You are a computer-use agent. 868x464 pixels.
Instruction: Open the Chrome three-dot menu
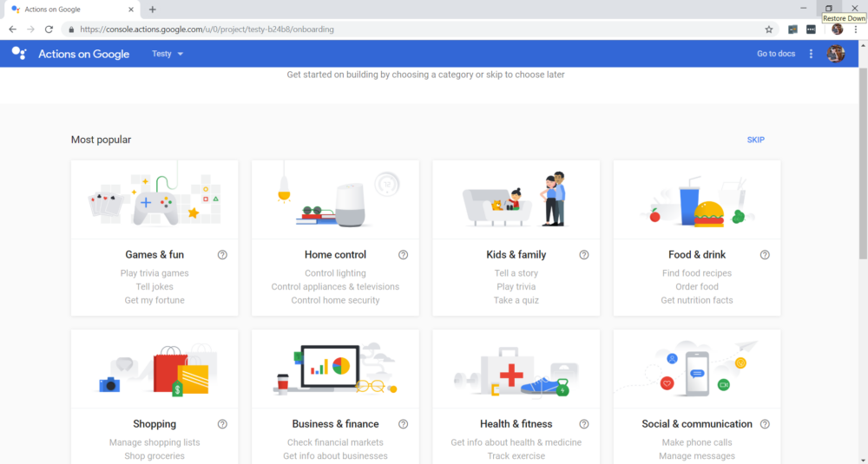(855, 29)
